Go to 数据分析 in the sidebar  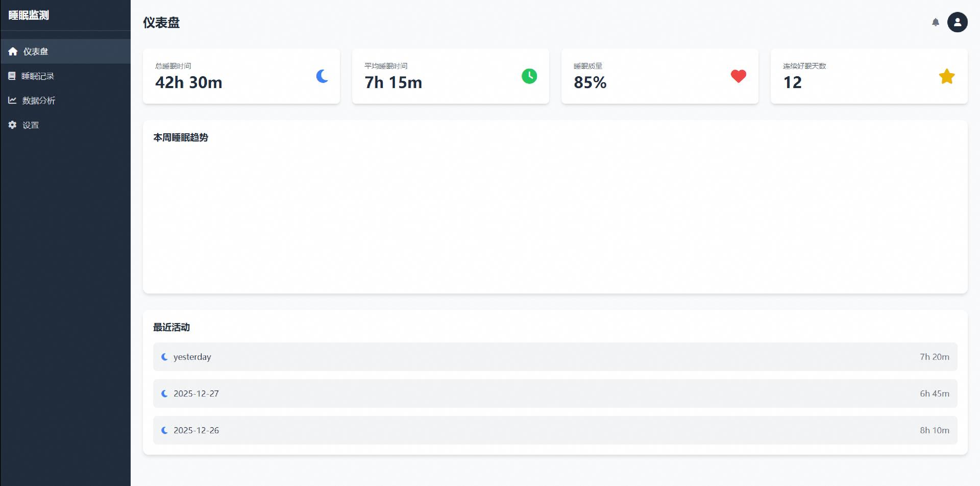coord(38,100)
